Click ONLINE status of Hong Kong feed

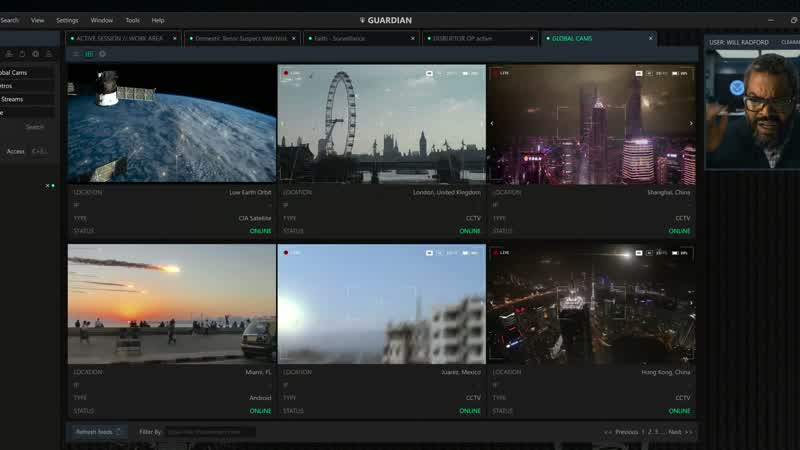(x=679, y=411)
